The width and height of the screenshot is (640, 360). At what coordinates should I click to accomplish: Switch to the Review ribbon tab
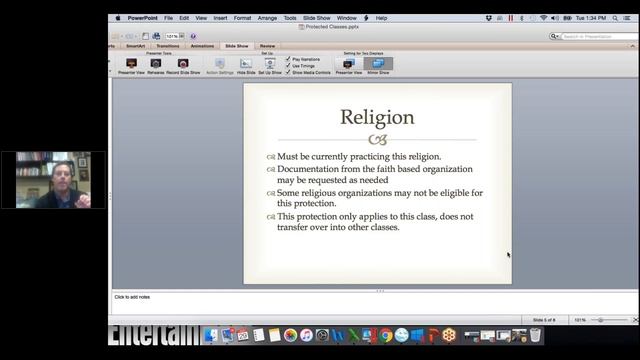click(267, 46)
